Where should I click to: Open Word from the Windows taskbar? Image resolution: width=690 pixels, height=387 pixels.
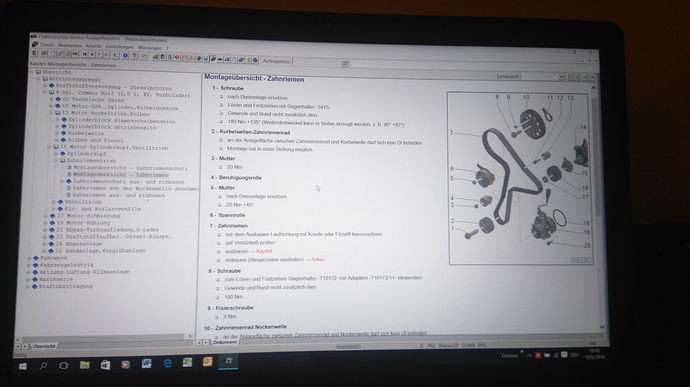pos(146,363)
